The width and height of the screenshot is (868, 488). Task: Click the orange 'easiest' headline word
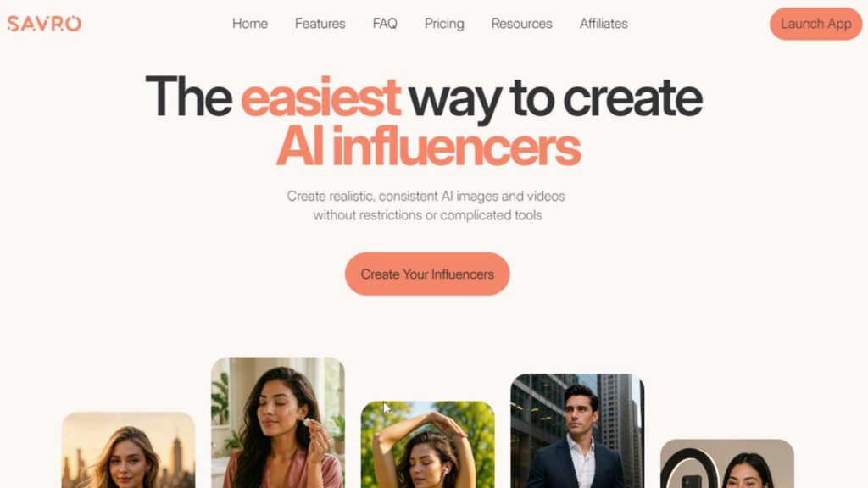[320, 97]
